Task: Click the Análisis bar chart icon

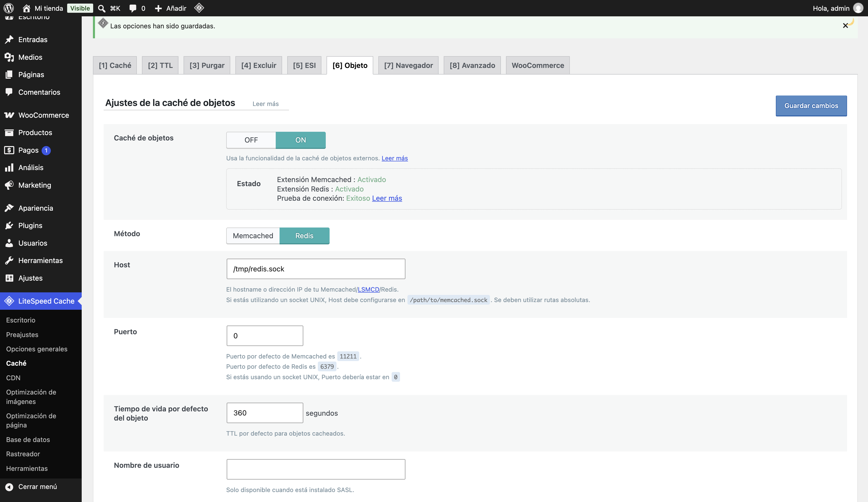Action: point(9,168)
